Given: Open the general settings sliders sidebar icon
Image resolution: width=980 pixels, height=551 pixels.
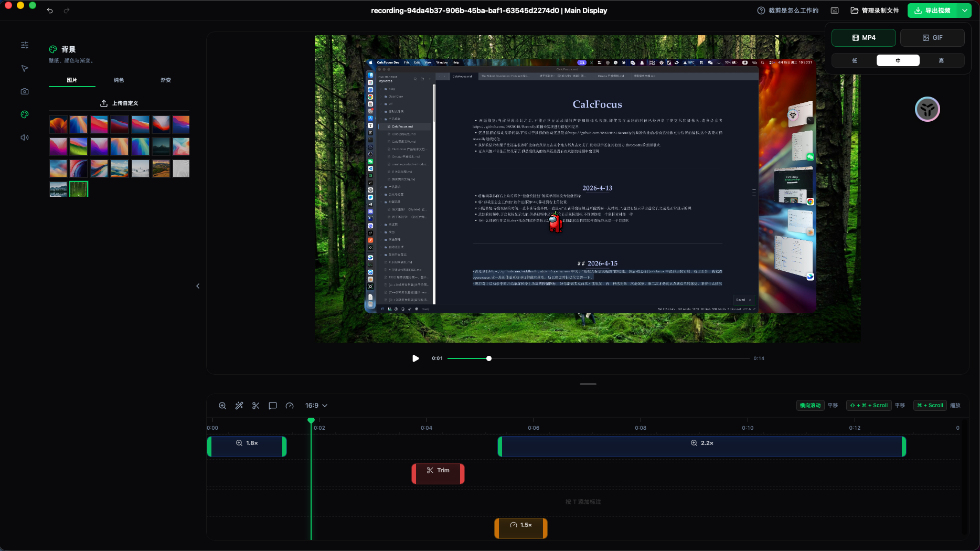Looking at the screenshot, I should [25, 45].
